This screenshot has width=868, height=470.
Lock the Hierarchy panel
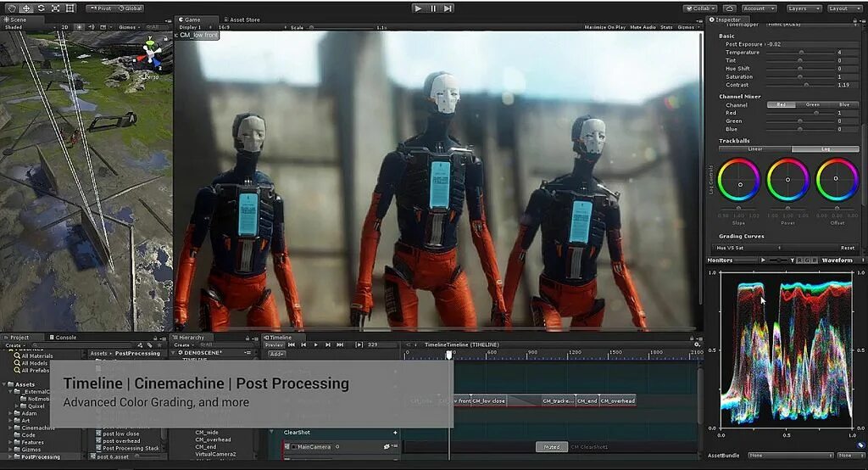pos(247,338)
